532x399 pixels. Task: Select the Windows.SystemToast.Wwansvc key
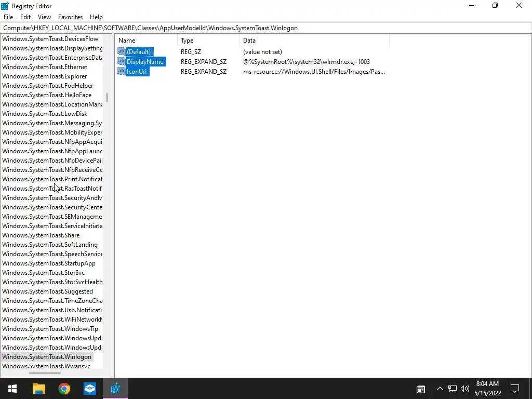pyautogui.click(x=46, y=366)
